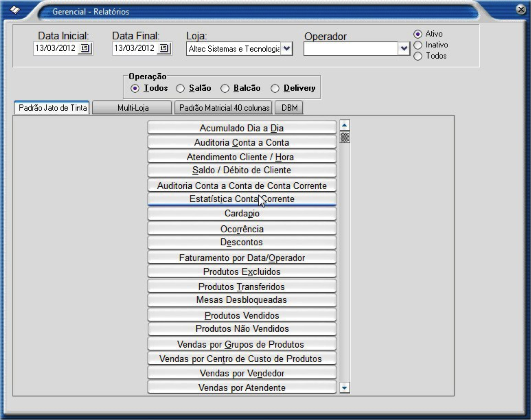Open Produtos Não Vendidos report
531x420 pixels.
tap(242, 329)
